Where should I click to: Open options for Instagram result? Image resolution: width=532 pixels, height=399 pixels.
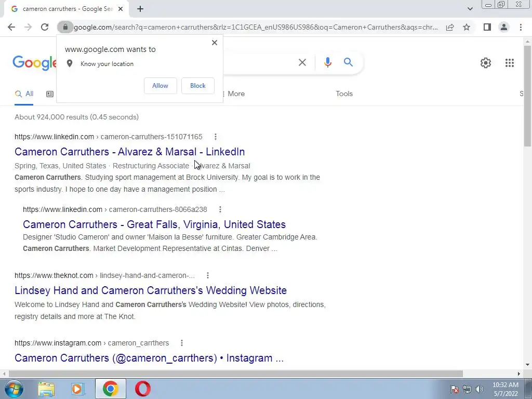tap(182, 343)
